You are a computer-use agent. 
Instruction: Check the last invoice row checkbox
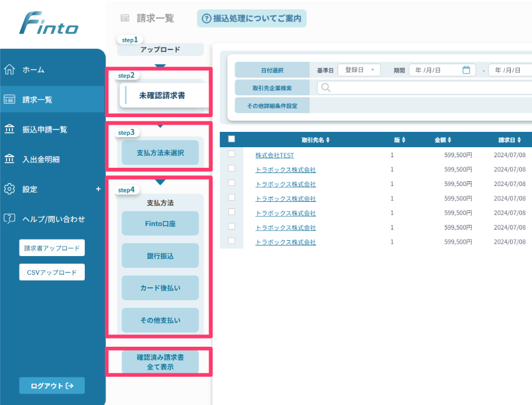coord(232,241)
